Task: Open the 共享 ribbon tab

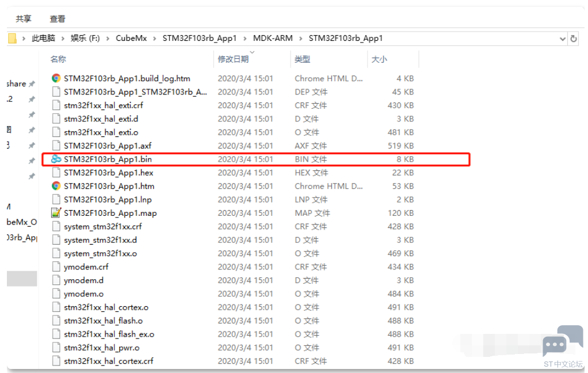Action: (24, 19)
